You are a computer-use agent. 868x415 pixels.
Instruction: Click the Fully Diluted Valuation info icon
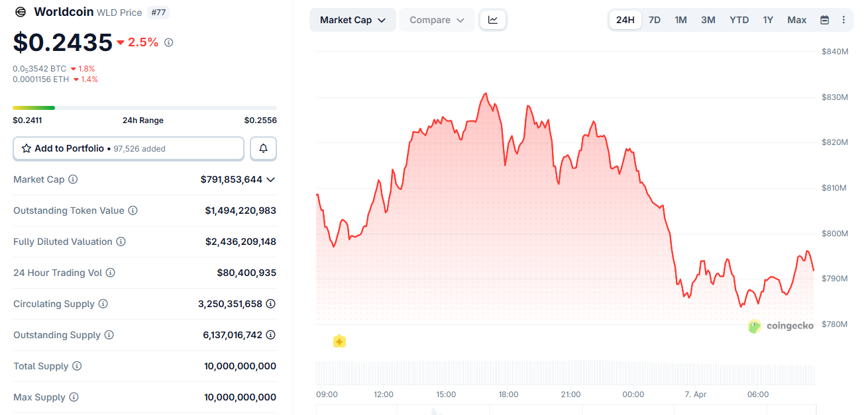coord(121,242)
